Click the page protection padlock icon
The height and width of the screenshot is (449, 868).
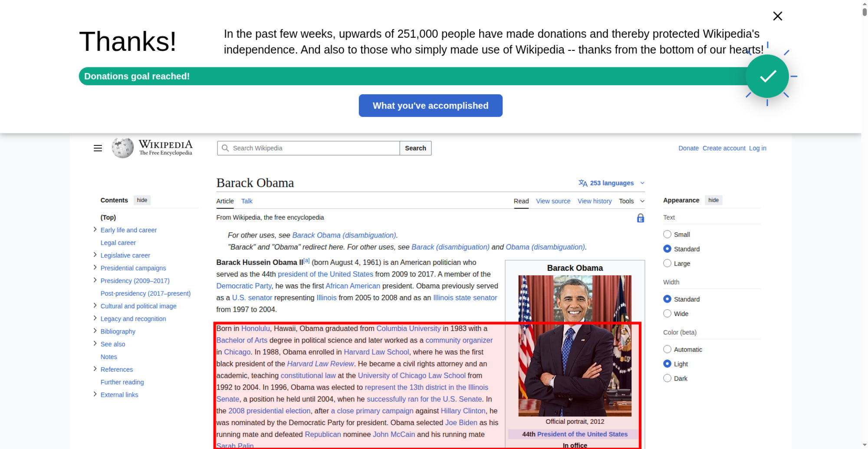coord(640,218)
